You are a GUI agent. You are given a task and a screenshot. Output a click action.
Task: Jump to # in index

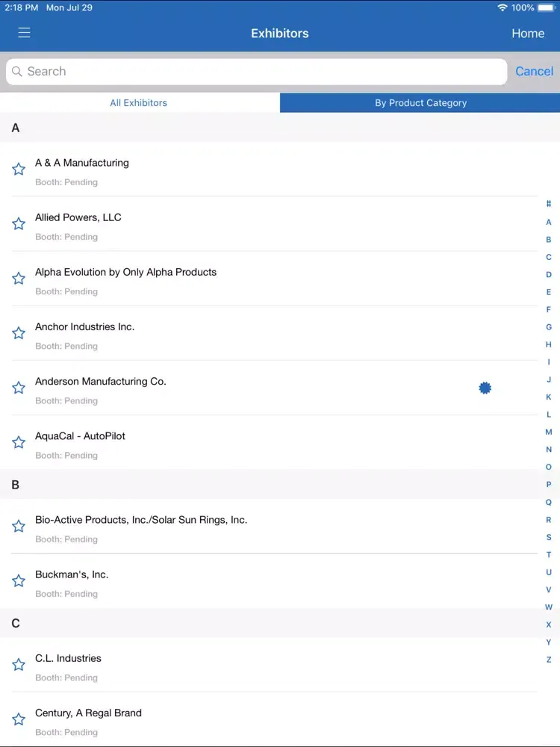(549, 204)
